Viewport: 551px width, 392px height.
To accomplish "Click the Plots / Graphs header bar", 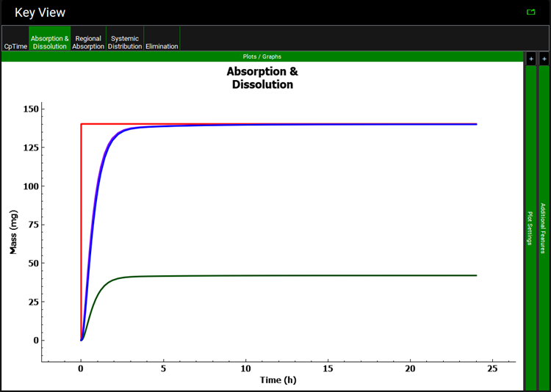I will (262, 57).
